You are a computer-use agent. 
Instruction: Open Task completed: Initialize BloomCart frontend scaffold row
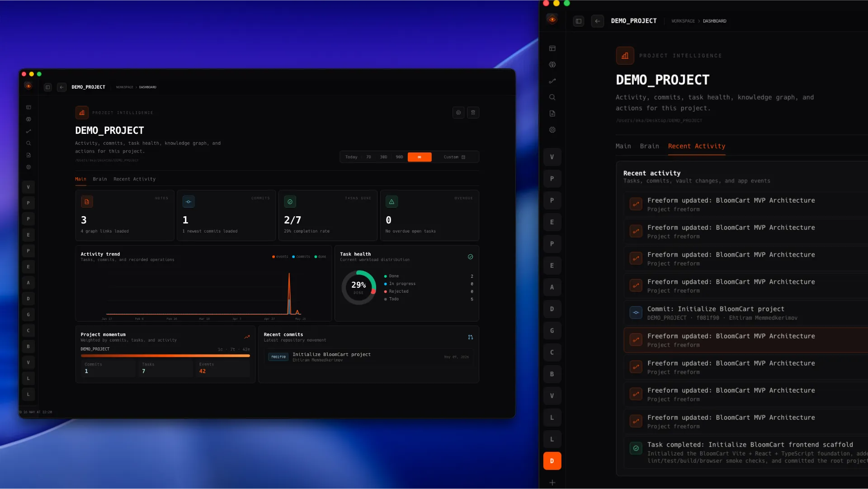746,452
